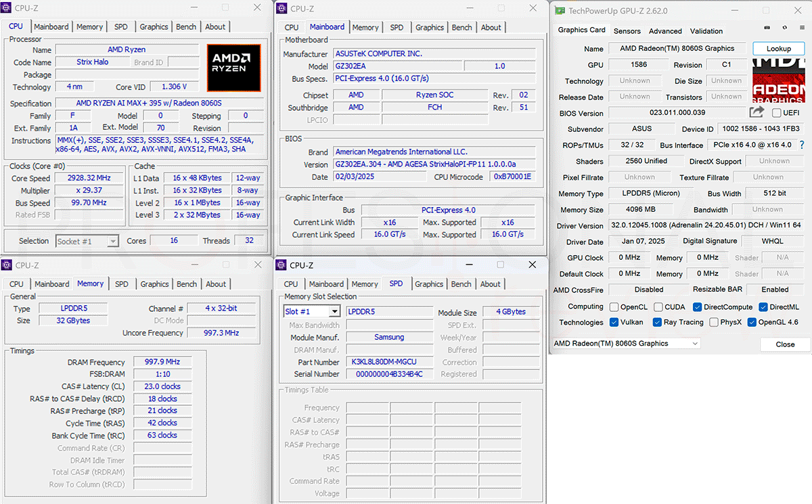Switch to Validation tab in GPU-Z
This screenshot has width=812, height=504.
point(706,31)
